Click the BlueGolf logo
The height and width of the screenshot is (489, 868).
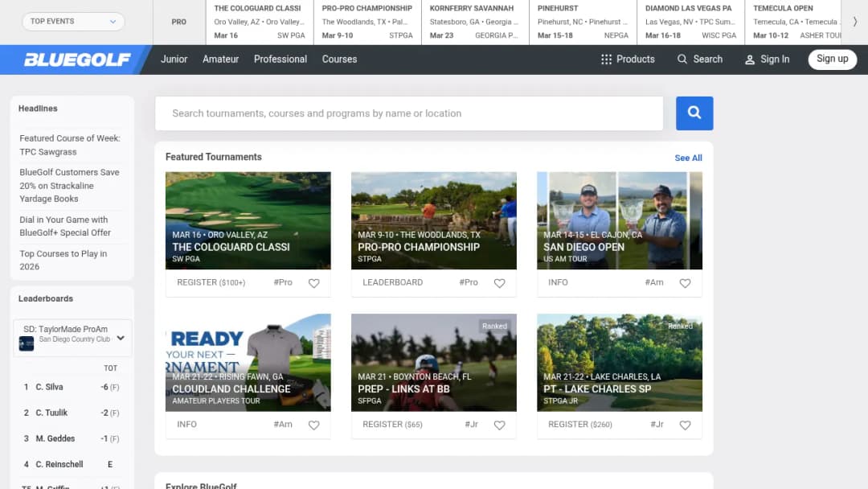tap(77, 60)
